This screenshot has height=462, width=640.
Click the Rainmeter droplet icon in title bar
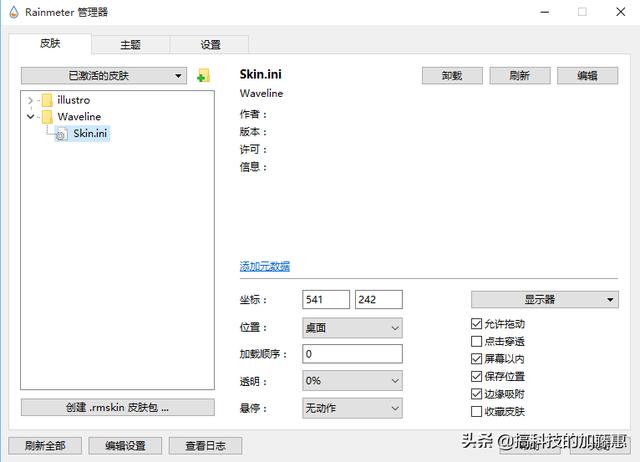pyautogui.click(x=13, y=12)
